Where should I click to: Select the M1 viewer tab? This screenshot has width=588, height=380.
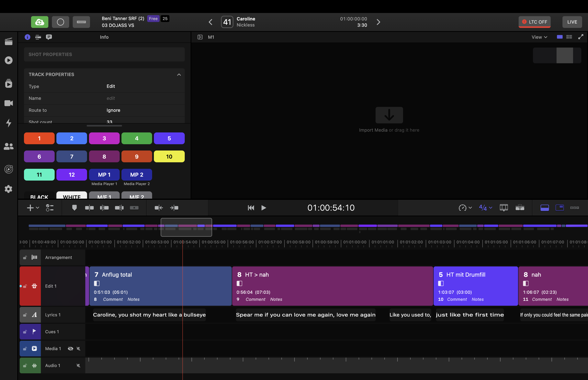coord(211,37)
